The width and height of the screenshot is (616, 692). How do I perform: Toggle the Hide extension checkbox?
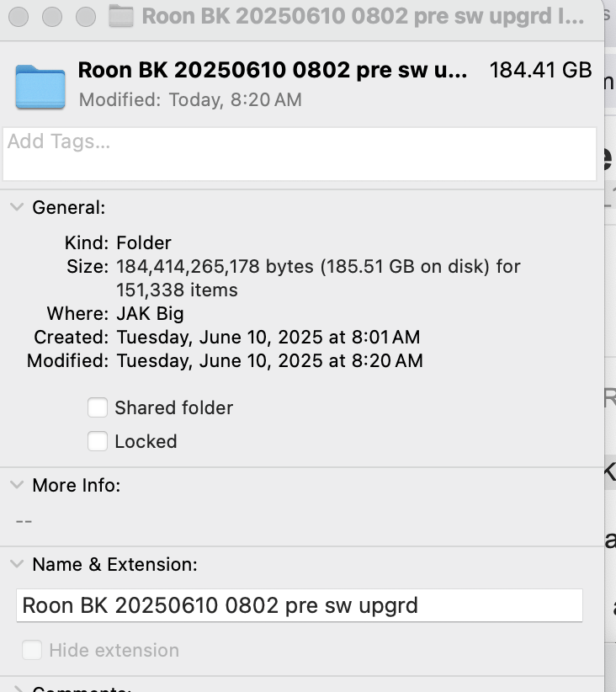[x=32, y=650]
